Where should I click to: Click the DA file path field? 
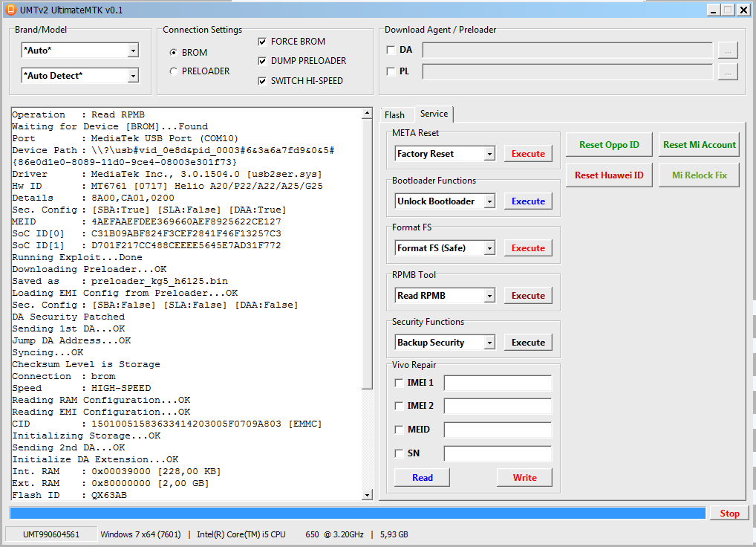coord(567,50)
